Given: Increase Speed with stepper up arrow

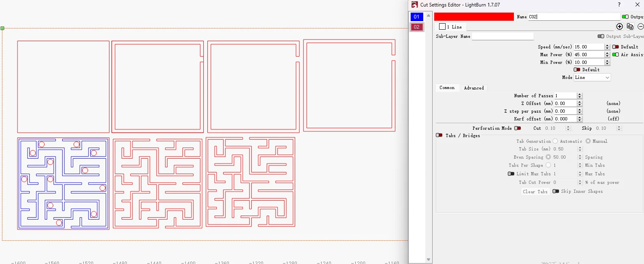Looking at the screenshot, I should pos(607,46).
